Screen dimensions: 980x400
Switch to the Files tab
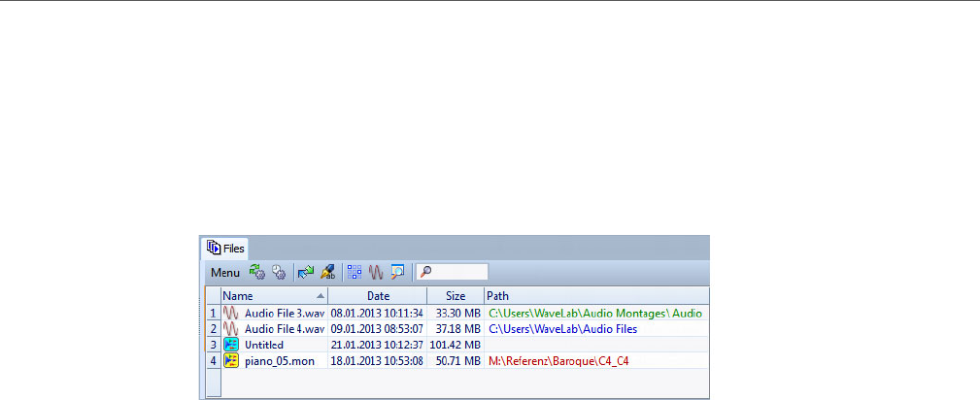click(224, 249)
